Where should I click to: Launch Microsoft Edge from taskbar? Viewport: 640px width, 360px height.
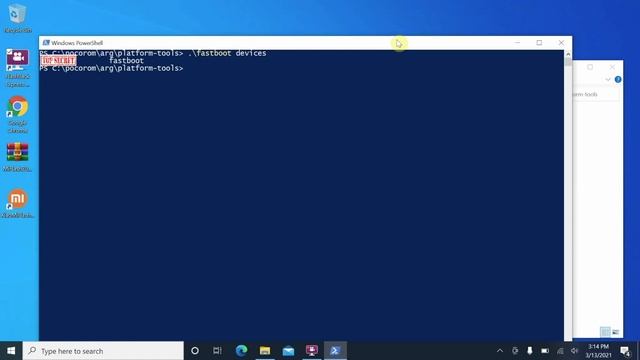[x=241, y=351]
